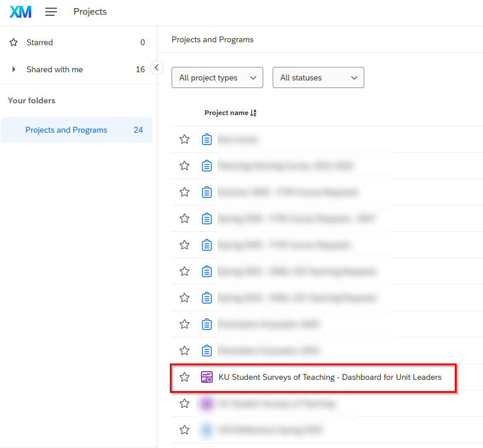Click the dashboard grid icon beside KU Student Surveys of Teaching
The image size is (483, 448).
click(207, 377)
